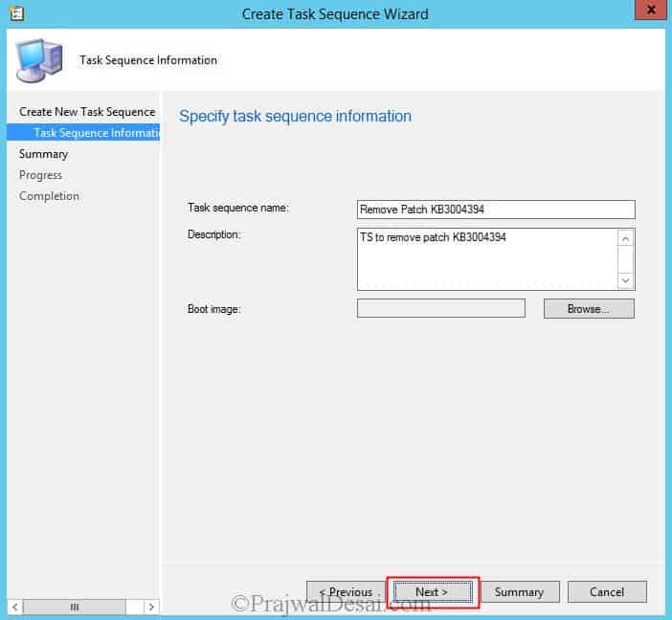Jump to Summary using the bottom button
The image size is (672, 620).
[519, 591]
